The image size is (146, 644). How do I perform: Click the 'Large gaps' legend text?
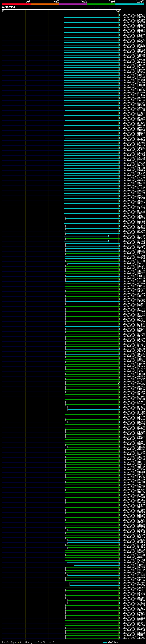(x=10, y=642)
